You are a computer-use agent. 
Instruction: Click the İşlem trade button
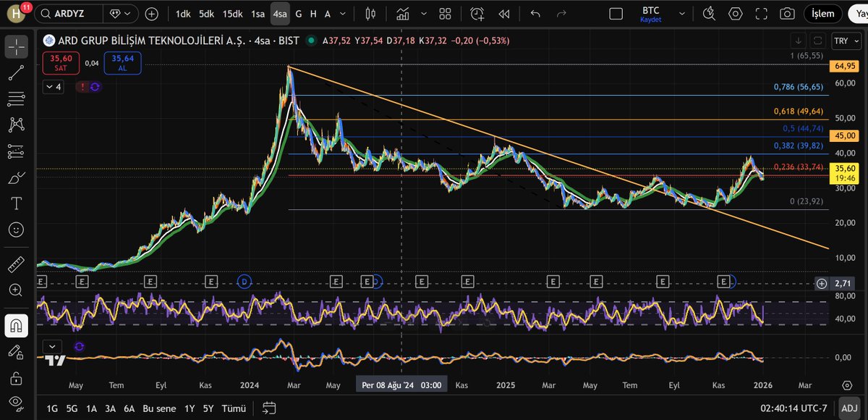[x=823, y=13]
